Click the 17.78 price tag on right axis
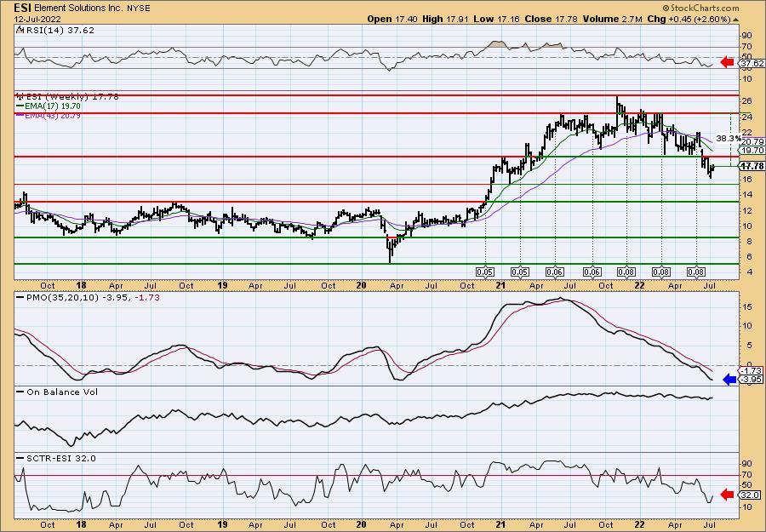Screen dimensions: 766x532 point(752,166)
